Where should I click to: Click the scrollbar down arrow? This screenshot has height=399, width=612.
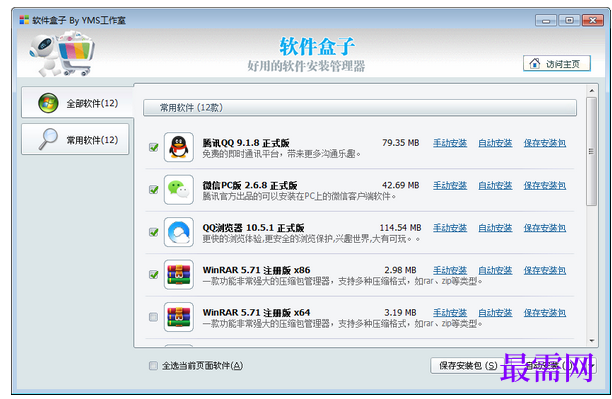(592, 341)
